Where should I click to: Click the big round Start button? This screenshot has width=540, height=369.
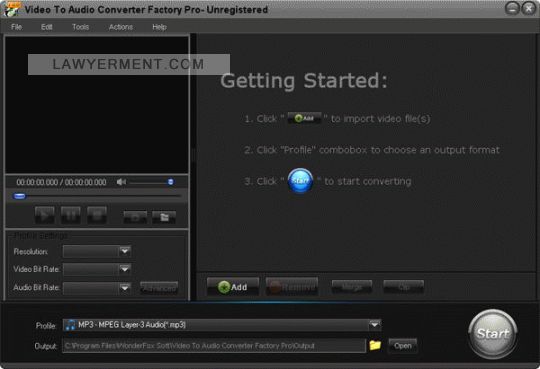493,333
